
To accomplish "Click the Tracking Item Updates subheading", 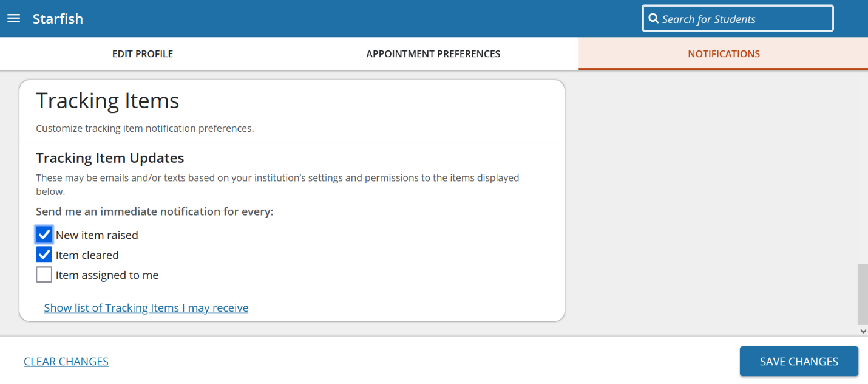I will (x=110, y=159).
